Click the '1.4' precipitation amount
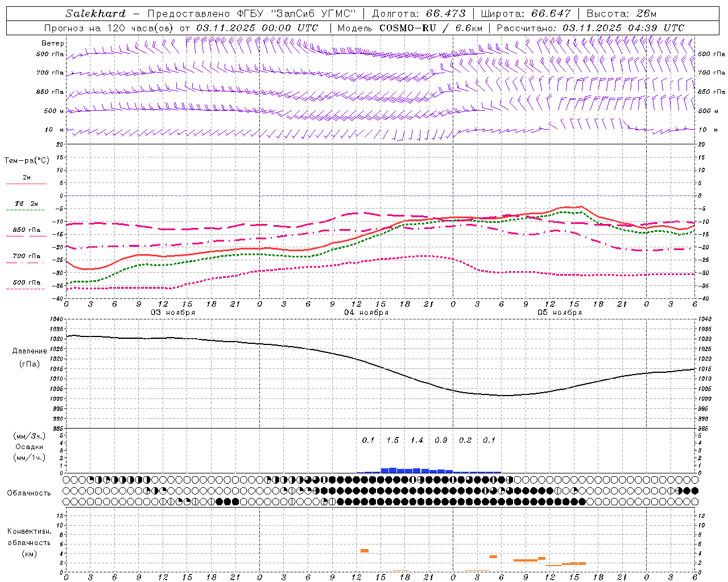This screenshot has width=728, height=582. click(417, 440)
